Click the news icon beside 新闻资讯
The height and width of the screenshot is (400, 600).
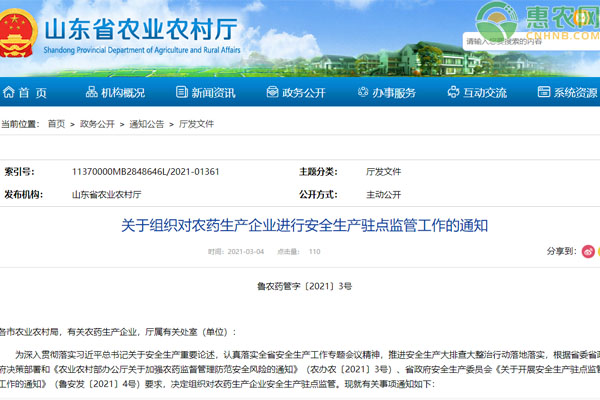(182, 92)
